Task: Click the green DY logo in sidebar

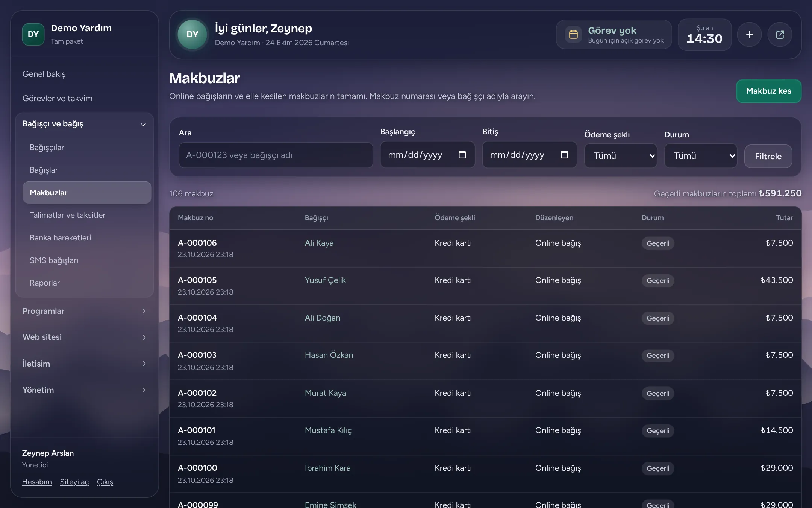Action: coord(33,34)
